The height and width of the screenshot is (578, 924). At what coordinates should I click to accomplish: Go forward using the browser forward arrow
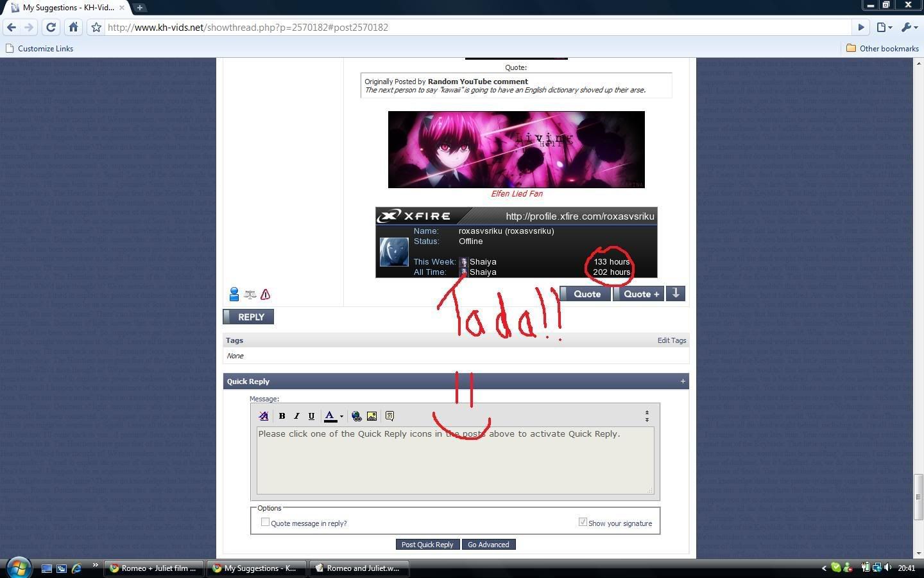coord(29,27)
